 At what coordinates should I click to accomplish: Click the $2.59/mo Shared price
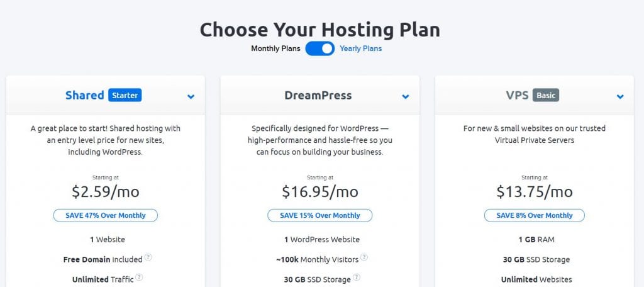point(106,191)
